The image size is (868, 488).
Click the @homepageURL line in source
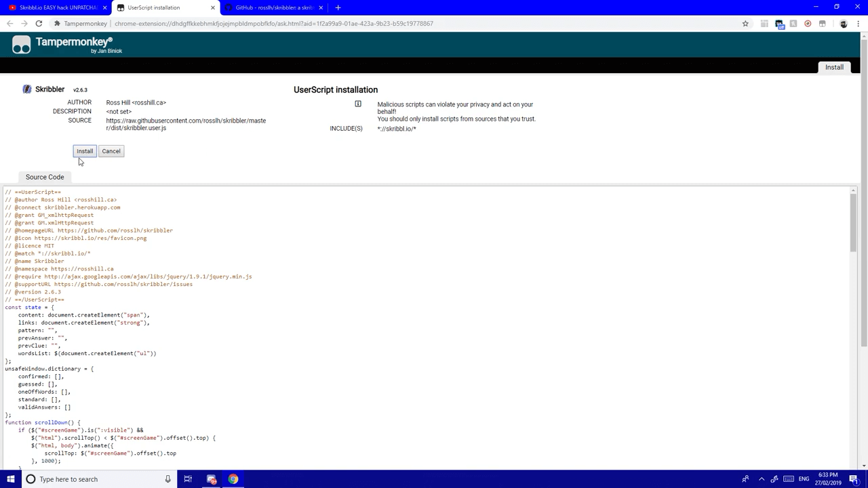(x=89, y=230)
